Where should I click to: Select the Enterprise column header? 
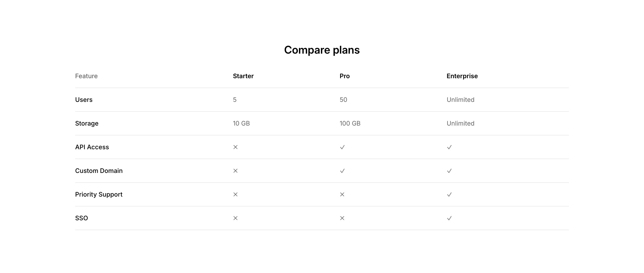tap(462, 76)
